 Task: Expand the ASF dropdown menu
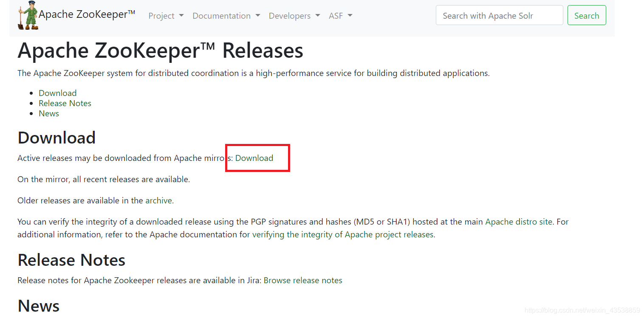point(341,16)
